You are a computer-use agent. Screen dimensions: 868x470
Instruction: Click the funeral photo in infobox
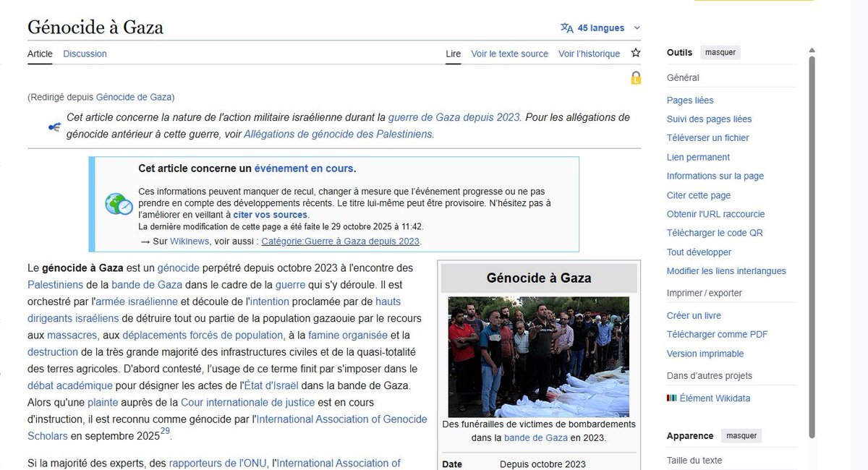pyautogui.click(x=539, y=356)
